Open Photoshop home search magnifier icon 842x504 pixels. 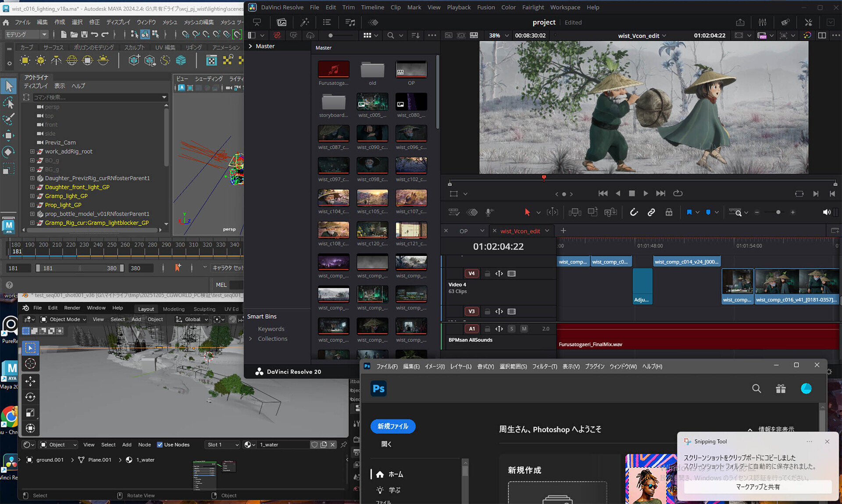point(756,389)
